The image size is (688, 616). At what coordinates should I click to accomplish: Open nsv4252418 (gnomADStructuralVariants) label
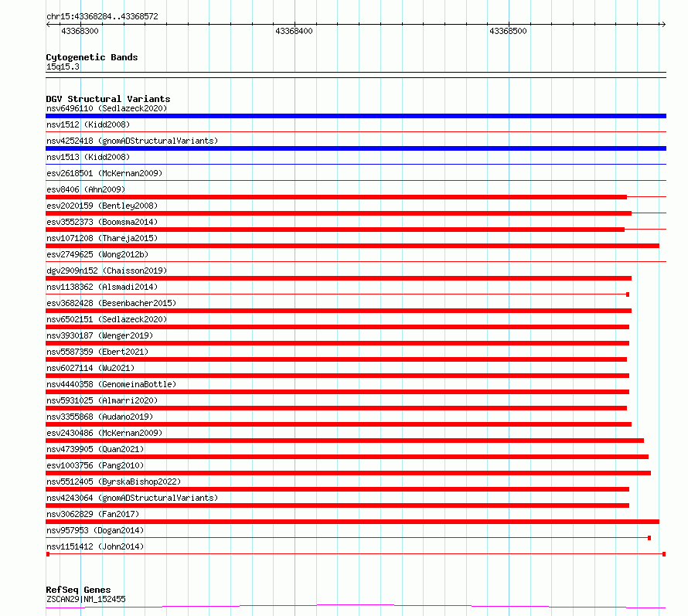point(132,141)
